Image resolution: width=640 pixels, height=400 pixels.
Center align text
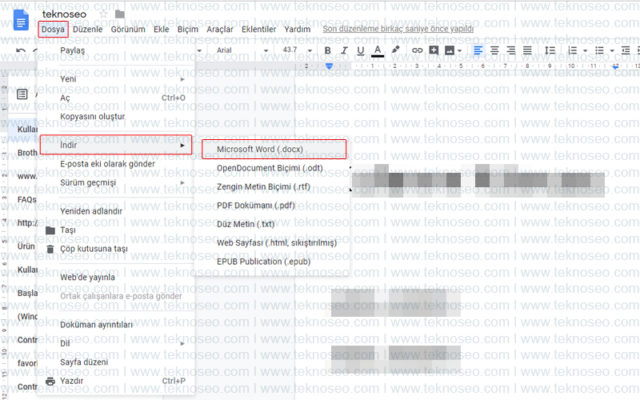(x=494, y=50)
